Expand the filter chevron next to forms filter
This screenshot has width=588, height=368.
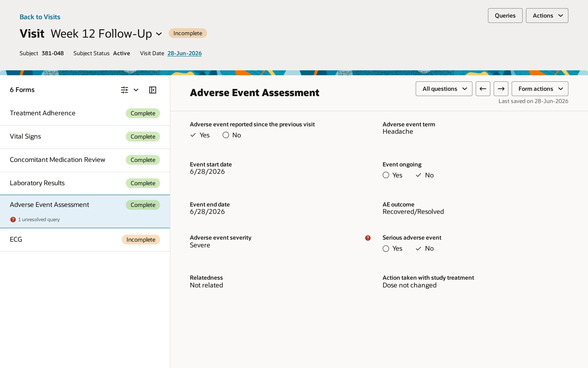click(136, 90)
